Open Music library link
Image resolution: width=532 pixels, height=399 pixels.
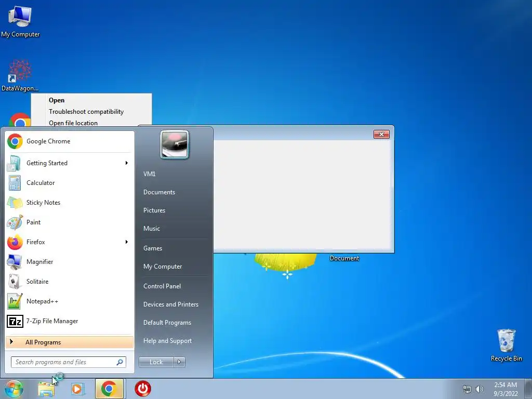(x=152, y=229)
